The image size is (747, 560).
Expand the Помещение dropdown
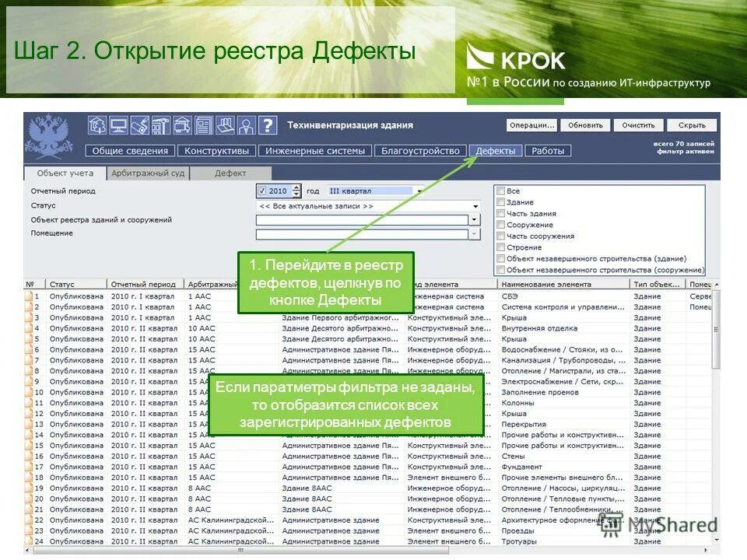pos(474,233)
